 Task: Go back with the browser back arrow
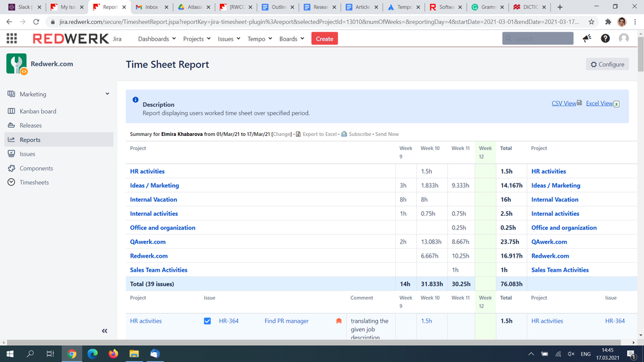[x=10, y=22]
